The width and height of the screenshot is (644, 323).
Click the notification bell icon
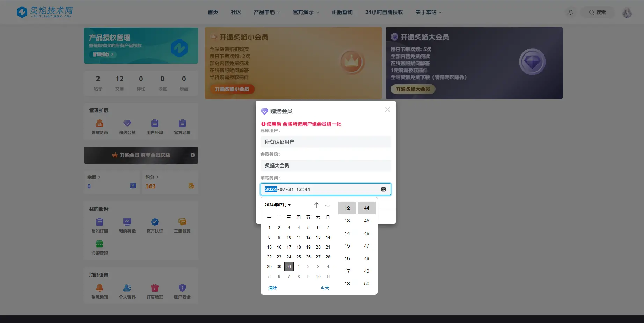(x=570, y=13)
